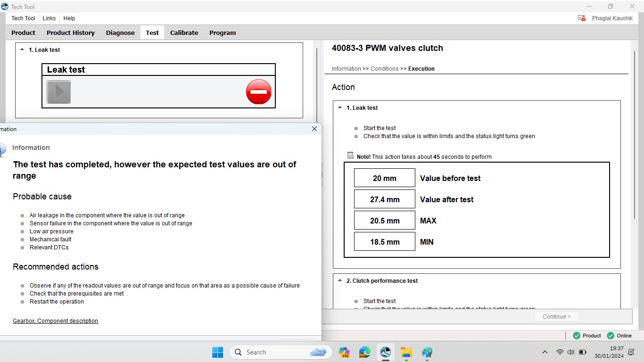Click the green Online status icon
The height and width of the screenshot is (362, 644).
(x=611, y=336)
